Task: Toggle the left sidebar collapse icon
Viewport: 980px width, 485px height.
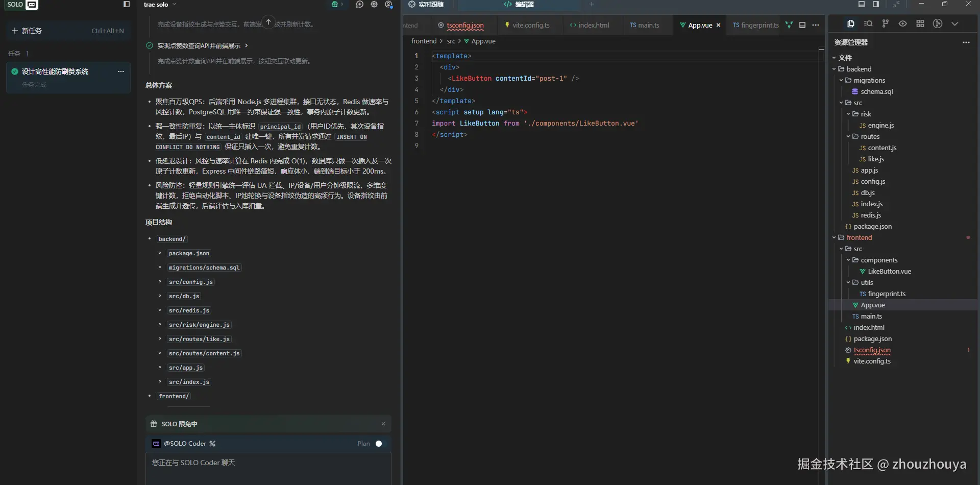Action: click(127, 5)
